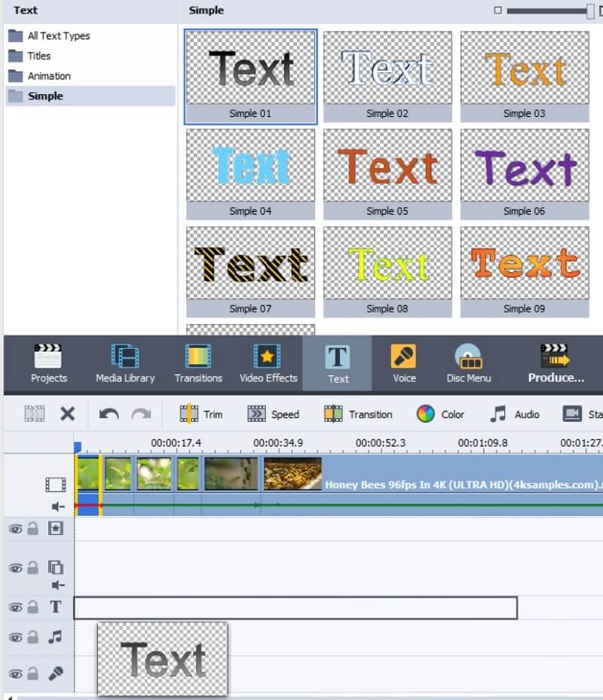This screenshot has width=603, height=700.
Task: Click the Trim tool
Action: pos(201,414)
